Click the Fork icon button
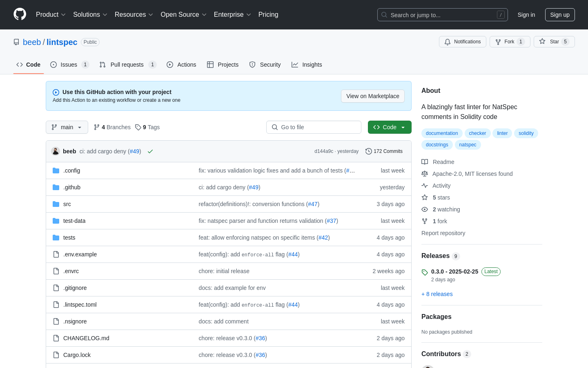This screenshot has width=588, height=368. point(498,42)
